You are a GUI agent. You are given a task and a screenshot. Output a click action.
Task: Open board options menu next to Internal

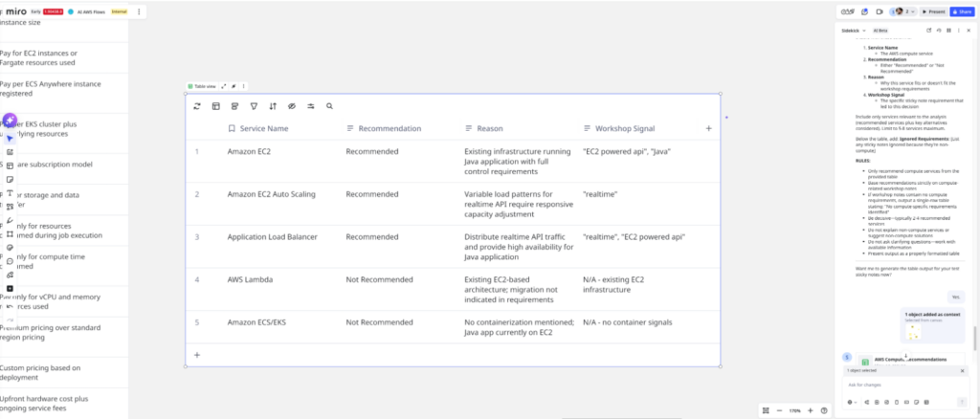140,11
